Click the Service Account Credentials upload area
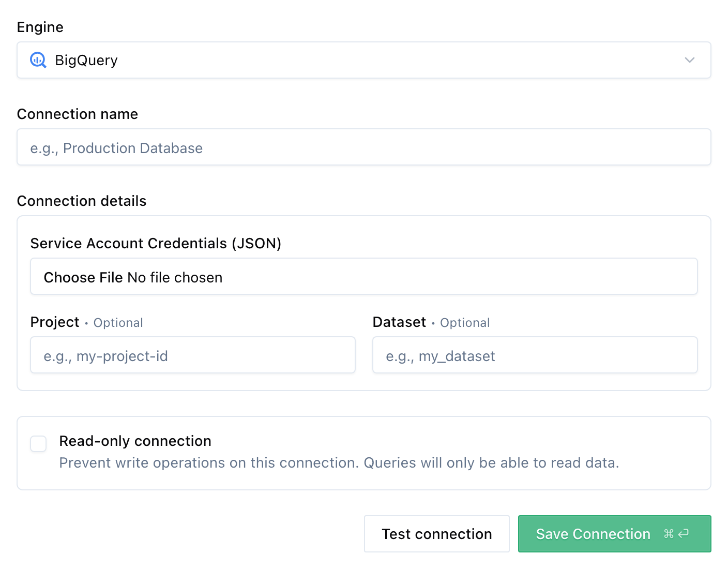Image resolution: width=728 pixels, height=569 pixels. (x=363, y=276)
